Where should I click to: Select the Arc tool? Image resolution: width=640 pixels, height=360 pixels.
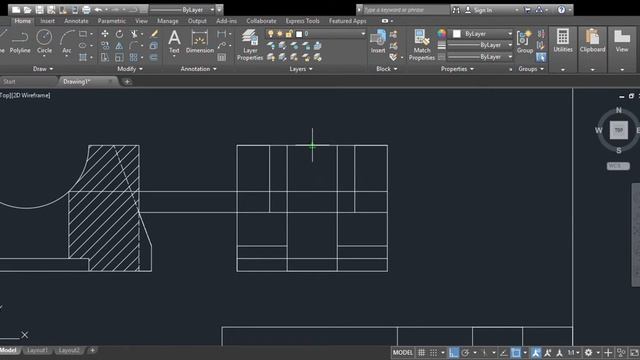[x=67, y=42]
